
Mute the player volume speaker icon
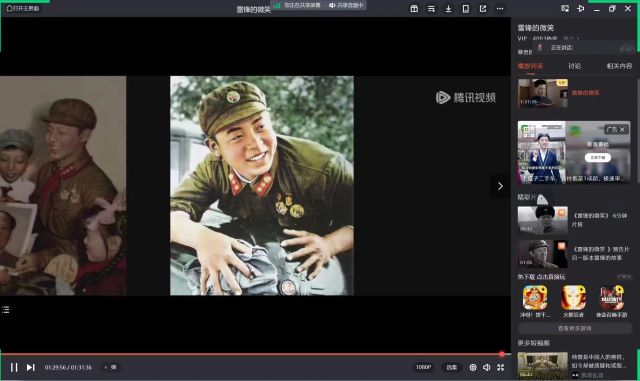487,367
